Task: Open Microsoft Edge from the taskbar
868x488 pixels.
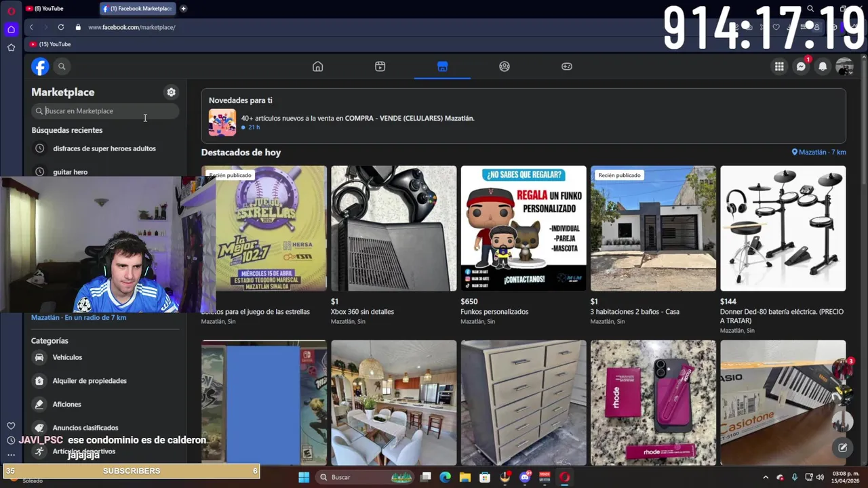Action: coord(445,477)
